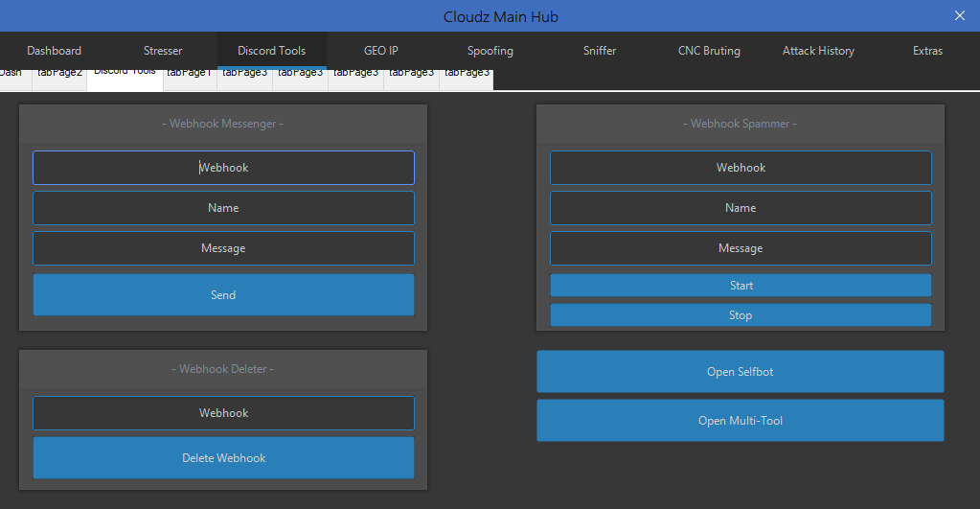Open the CNC Bruting tab
The image size is (980, 509).
[709, 51]
